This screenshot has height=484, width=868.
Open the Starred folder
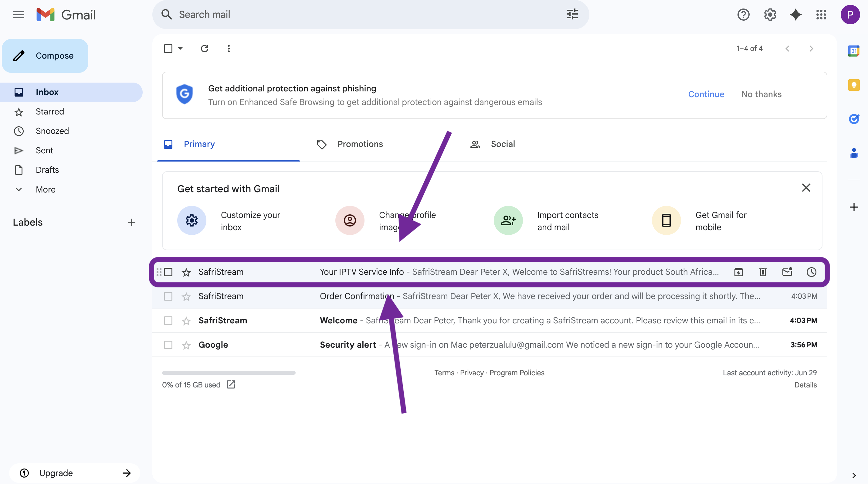click(71, 111)
